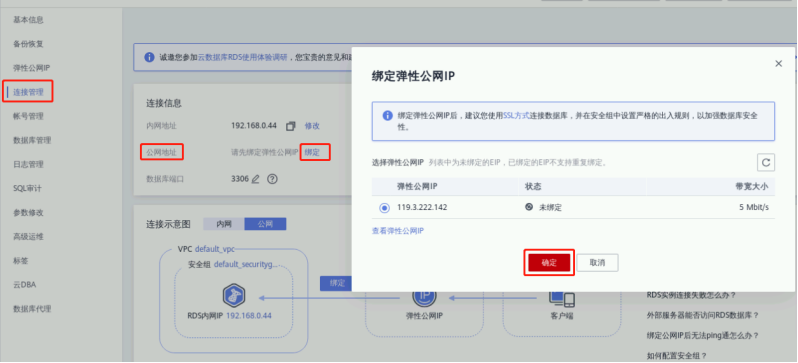The image size is (798, 363).
Task: Click the 未绑定 status cell
Action: coord(544,208)
